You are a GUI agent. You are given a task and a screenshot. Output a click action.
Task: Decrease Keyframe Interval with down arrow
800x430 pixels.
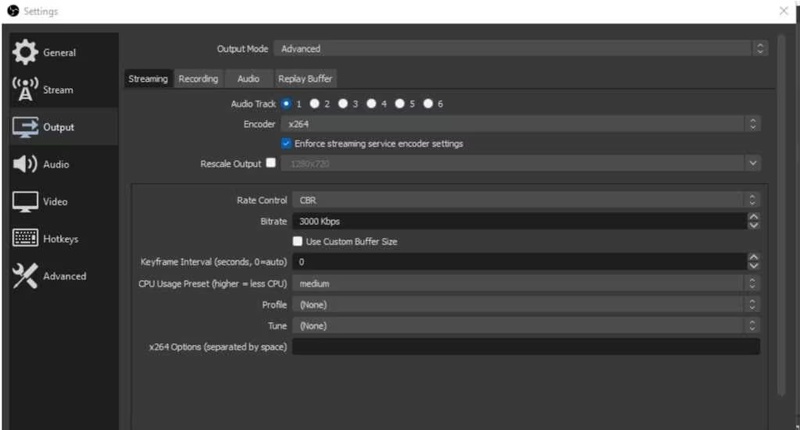click(753, 266)
